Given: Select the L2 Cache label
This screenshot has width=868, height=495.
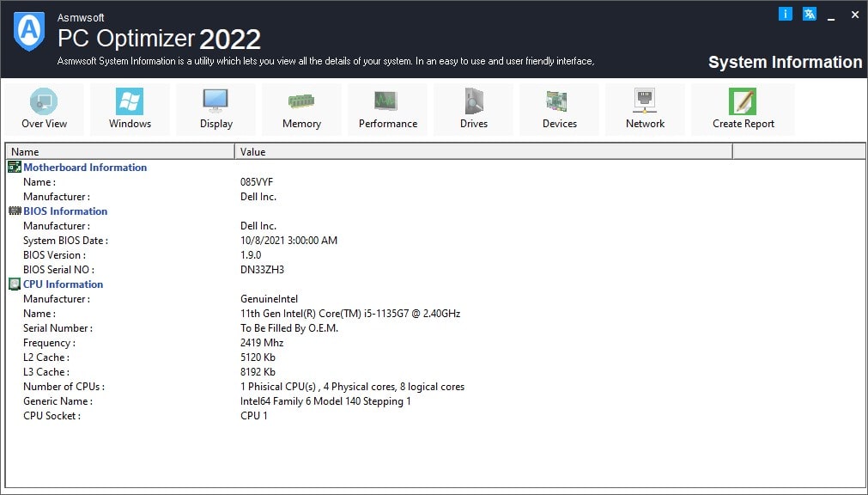Looking at the screenshot, I should click(x=46, y=357).
